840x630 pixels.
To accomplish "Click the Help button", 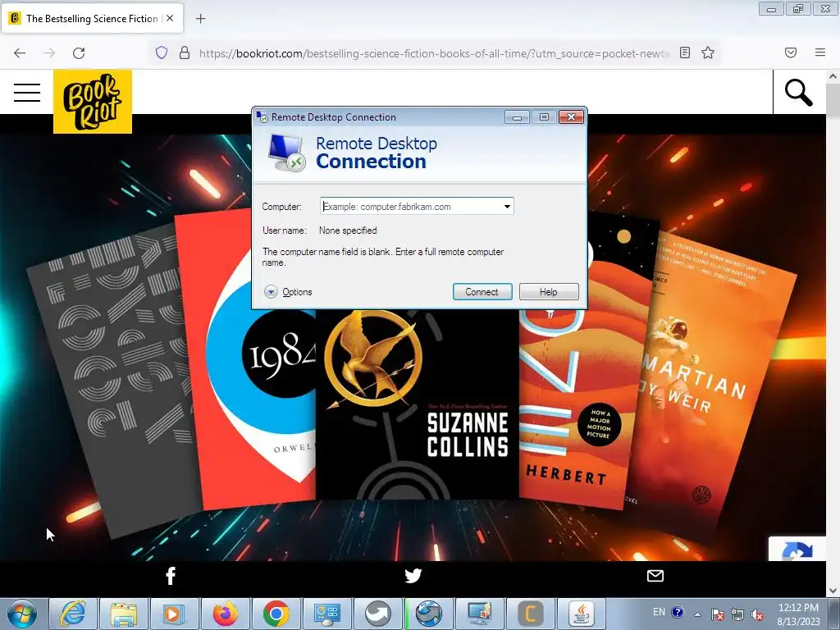I will (549, 292).
